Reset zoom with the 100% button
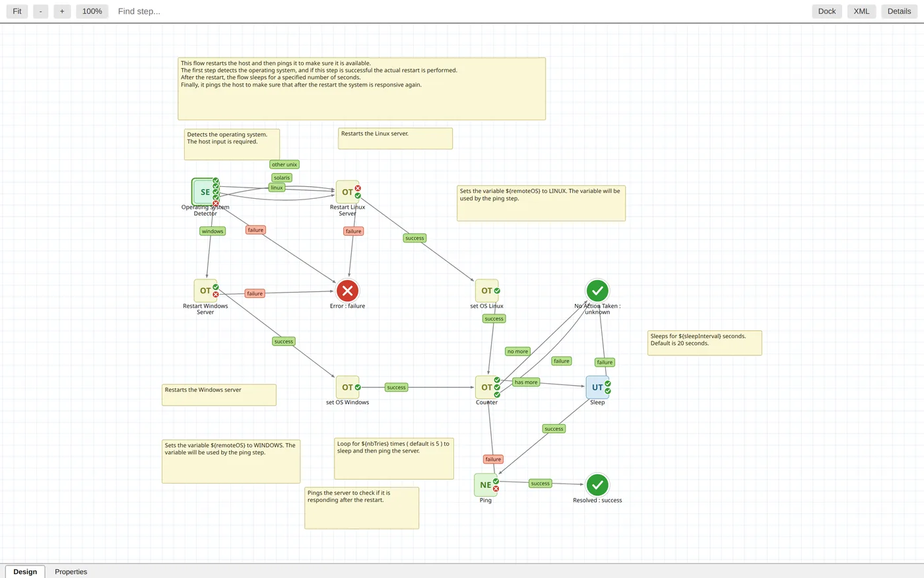 point(92,11)
